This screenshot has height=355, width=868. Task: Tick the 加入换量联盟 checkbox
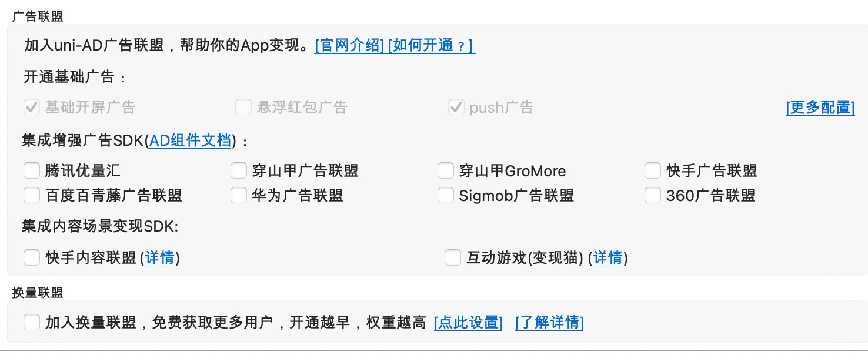[x=32, y=322]
